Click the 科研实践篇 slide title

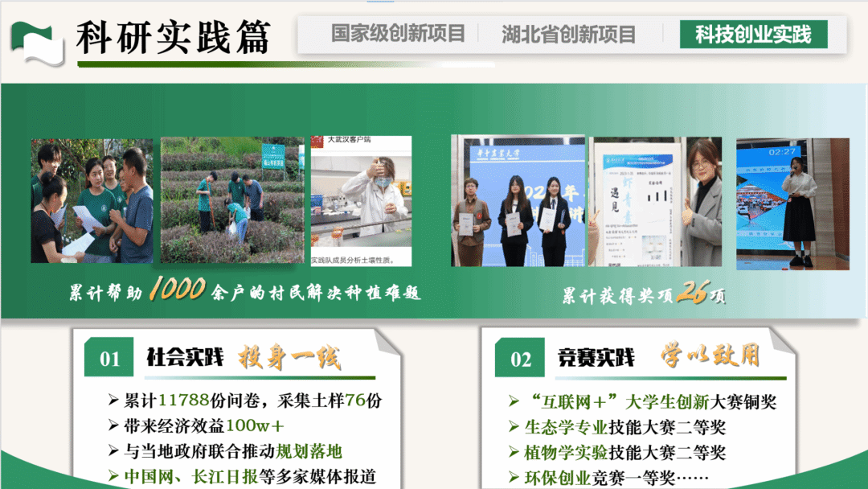pos(174,38)
